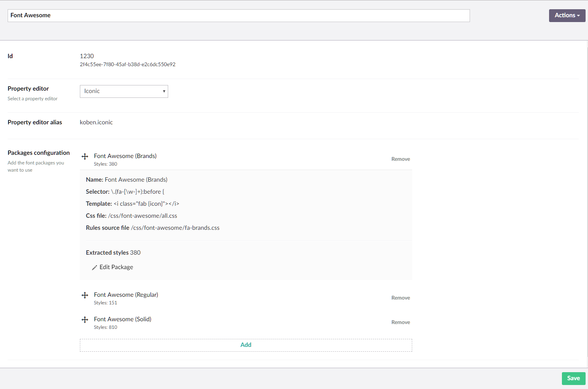Click the Selector regex value
588x389 pixels.
point(138,192)
